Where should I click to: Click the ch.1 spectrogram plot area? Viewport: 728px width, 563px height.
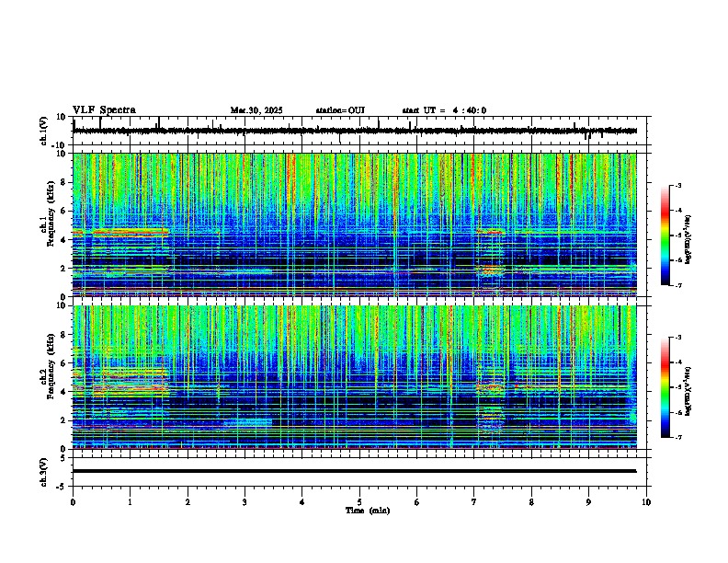pos(355,224)
